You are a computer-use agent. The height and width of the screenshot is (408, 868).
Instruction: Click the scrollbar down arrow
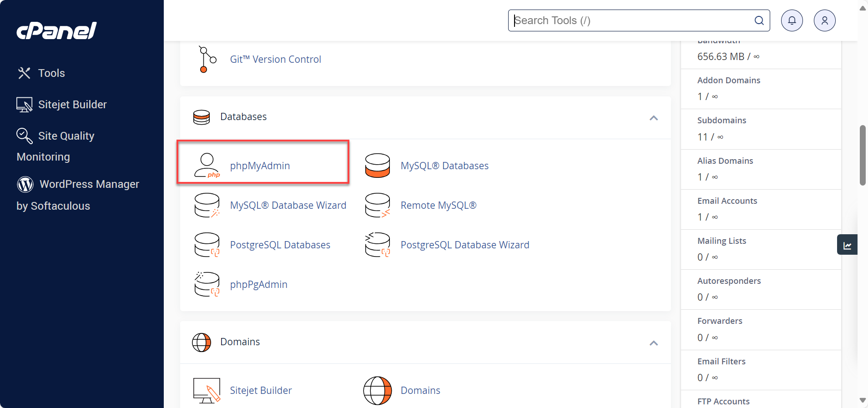[x=863, y=400]
